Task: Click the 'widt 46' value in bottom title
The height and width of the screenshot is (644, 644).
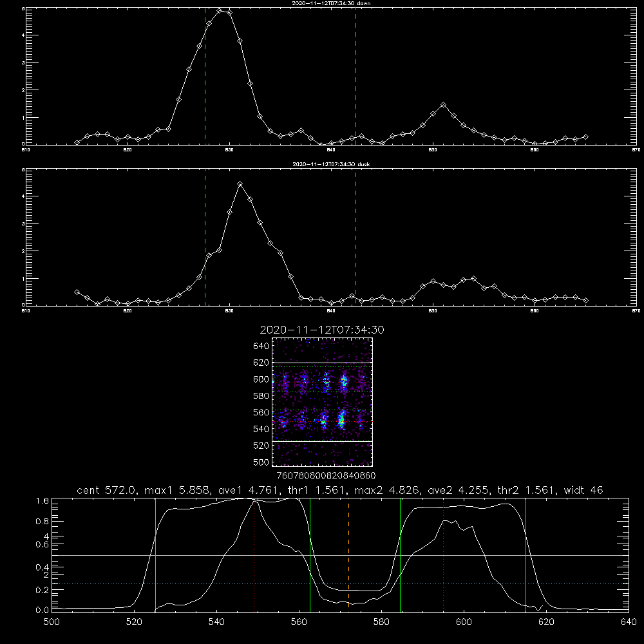Action: point(583,490)
